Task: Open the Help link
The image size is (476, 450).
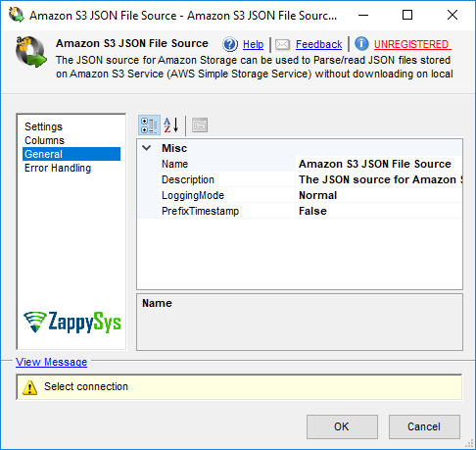Action: [253, 44]
